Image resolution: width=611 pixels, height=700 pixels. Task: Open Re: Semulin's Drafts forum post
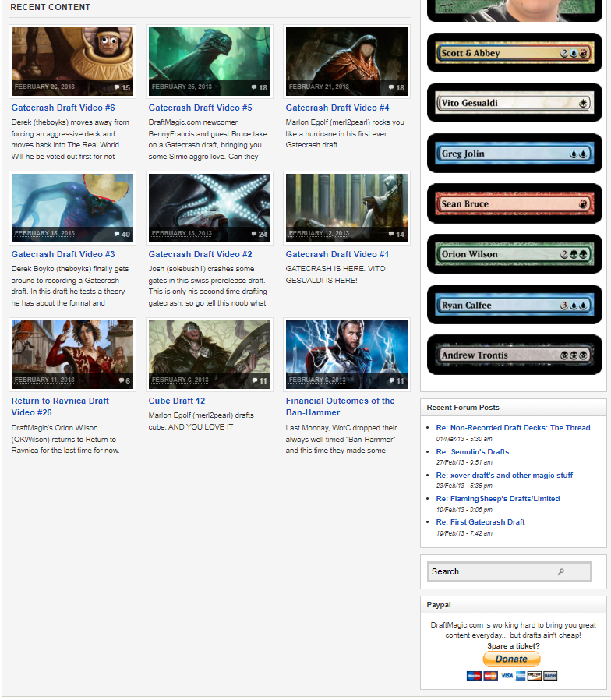point(472,452)
